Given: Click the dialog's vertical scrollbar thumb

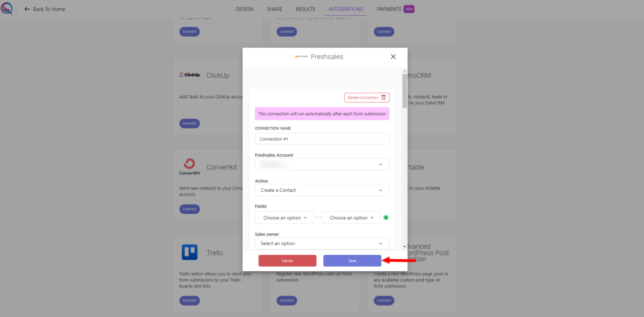Looking at the screenshot, I should 404,91.
